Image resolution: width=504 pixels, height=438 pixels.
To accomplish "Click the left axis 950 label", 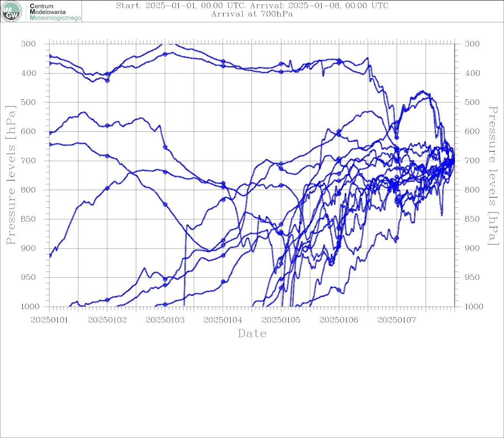I will (x=28, y=277).
